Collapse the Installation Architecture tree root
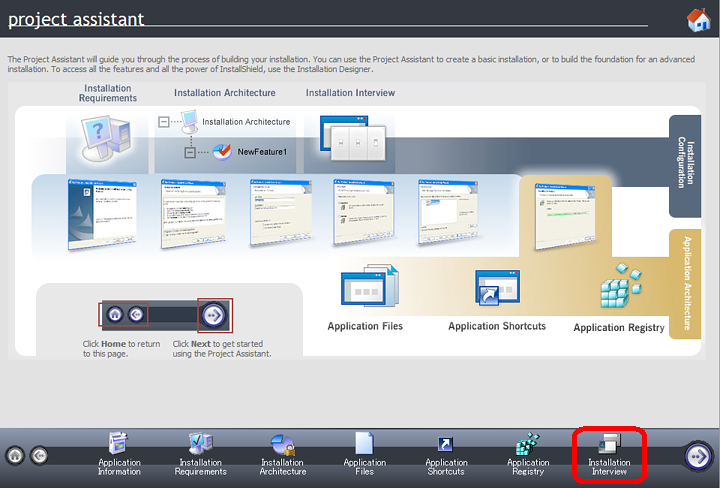The height and width of the screenshot is (488, 720). 165,122
